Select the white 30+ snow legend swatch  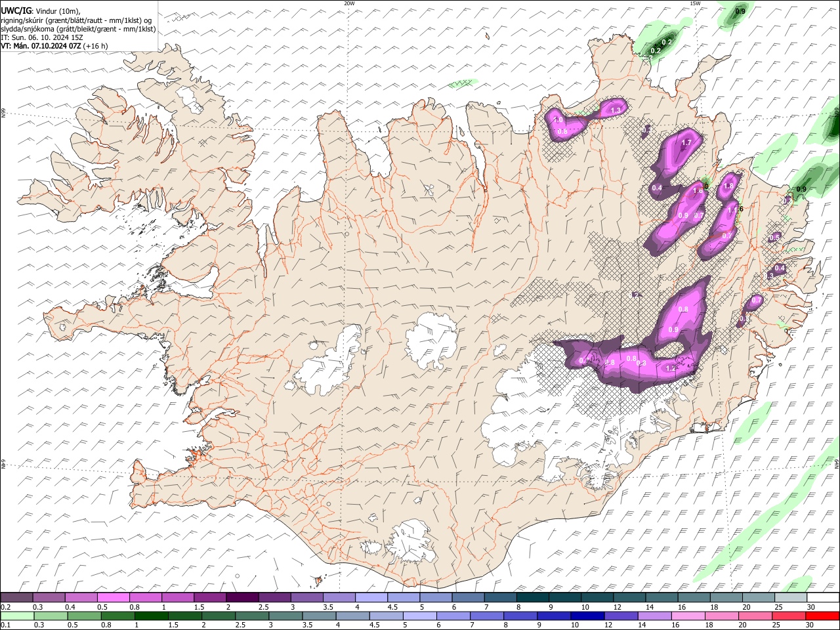tap(822, 598)
